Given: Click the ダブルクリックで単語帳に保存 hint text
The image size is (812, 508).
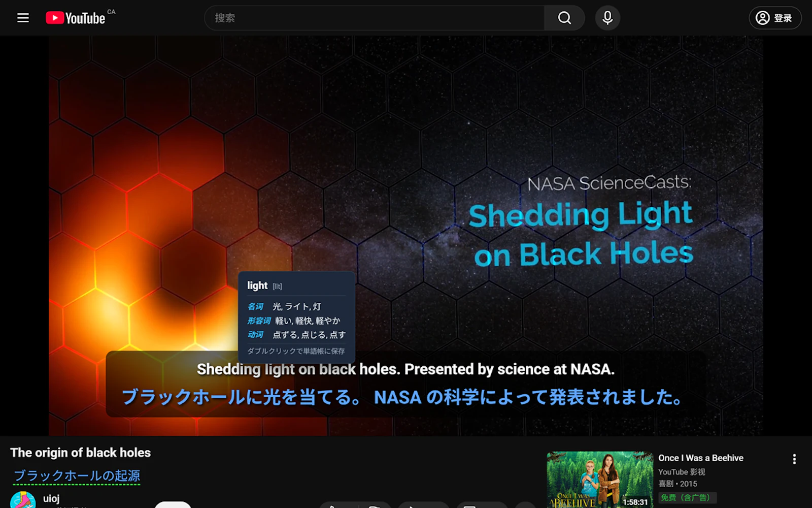Looking at the screenshot, I should click(x=296, y=351).
